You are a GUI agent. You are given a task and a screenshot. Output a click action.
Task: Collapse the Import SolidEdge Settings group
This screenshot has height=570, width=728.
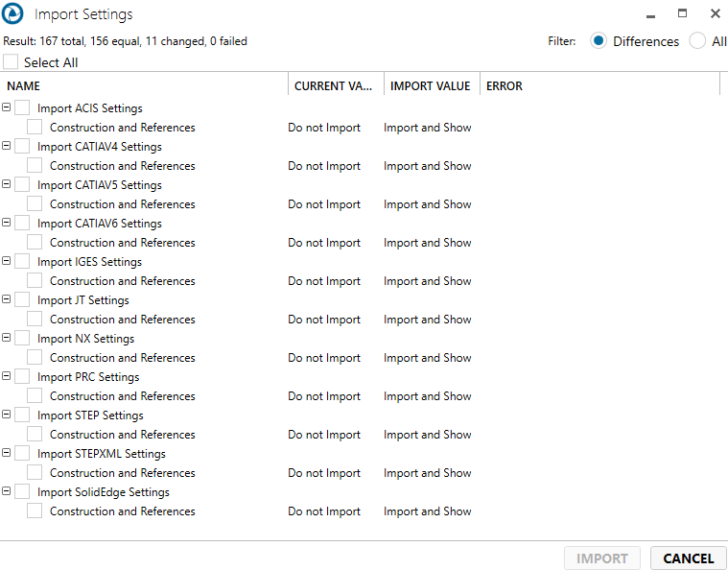click(x=7, y=491)
